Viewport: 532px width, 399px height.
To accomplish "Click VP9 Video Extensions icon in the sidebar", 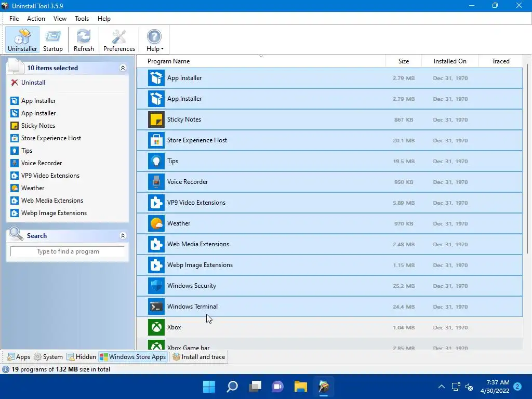I will tap(14, 176).
